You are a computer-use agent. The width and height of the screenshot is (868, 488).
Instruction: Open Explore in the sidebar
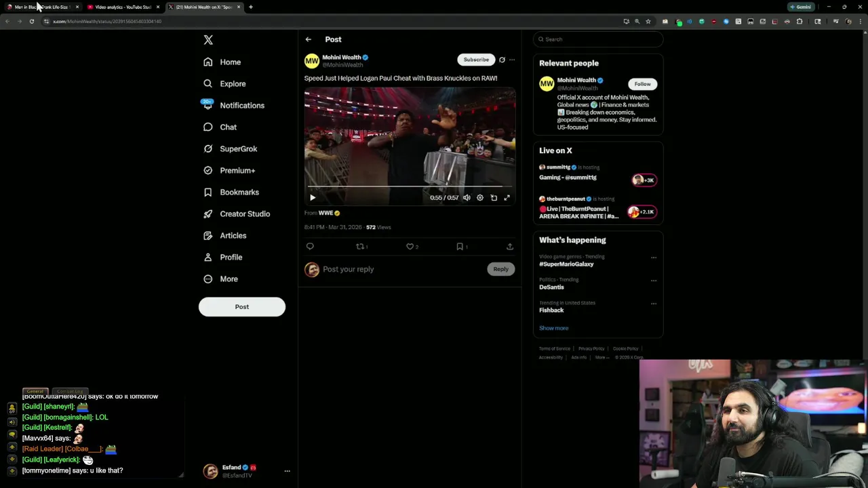coord(224,83)
